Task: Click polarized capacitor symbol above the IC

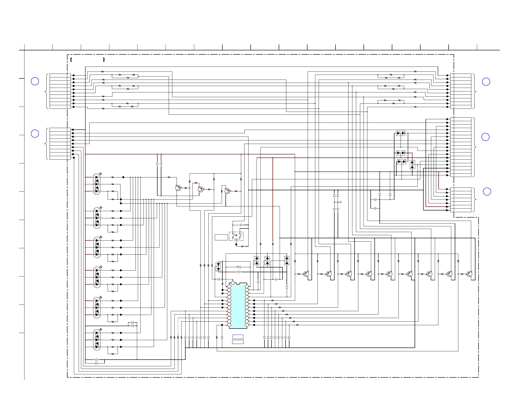Action: pyautogui.click(x=239, y=267)
